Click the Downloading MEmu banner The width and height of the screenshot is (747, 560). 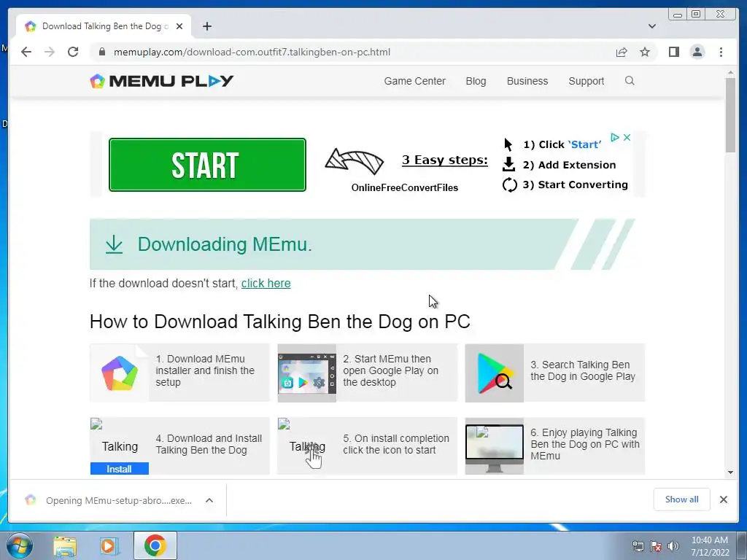point(362,244)
